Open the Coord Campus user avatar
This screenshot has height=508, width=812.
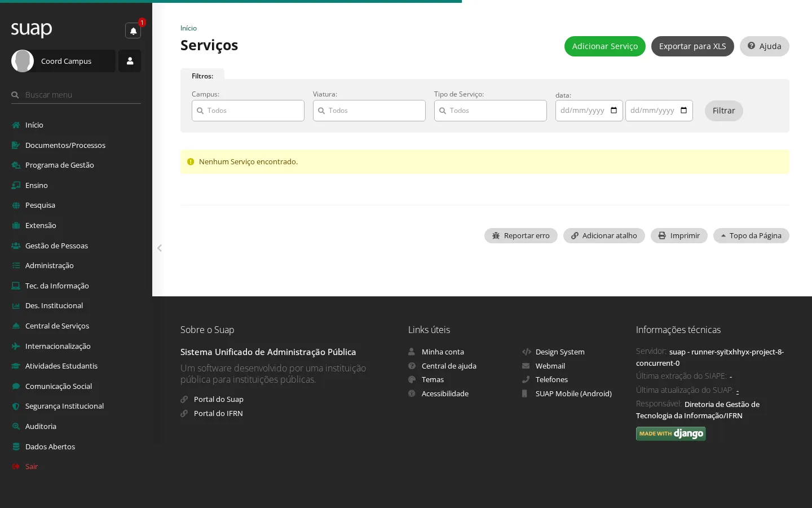click(23, 61)
